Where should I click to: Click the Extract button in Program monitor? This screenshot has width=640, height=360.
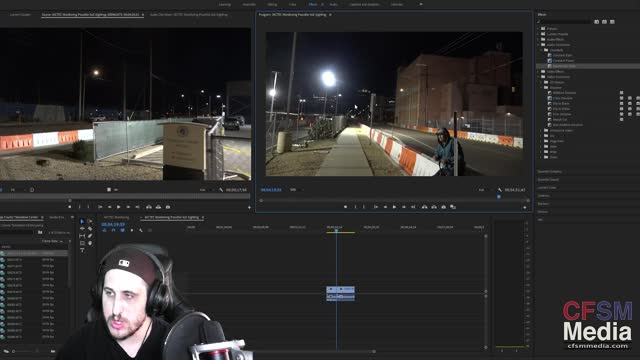click(434, 207)
